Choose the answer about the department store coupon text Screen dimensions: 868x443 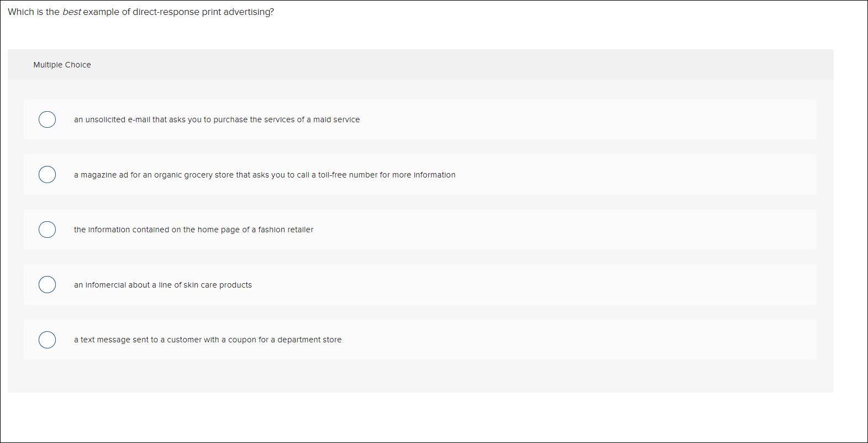207,340
